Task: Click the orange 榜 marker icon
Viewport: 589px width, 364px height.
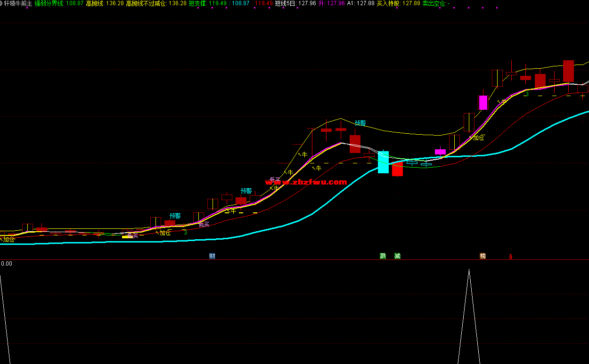Action: click(x=483, y=256)
